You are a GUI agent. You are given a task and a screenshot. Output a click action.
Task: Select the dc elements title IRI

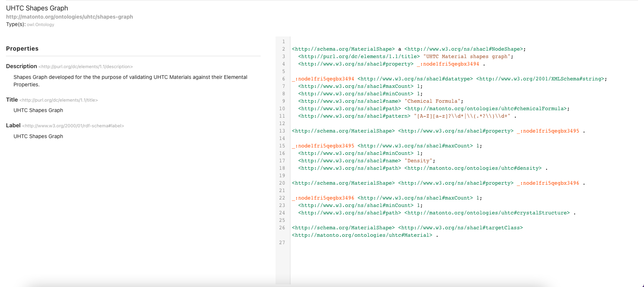59,100
